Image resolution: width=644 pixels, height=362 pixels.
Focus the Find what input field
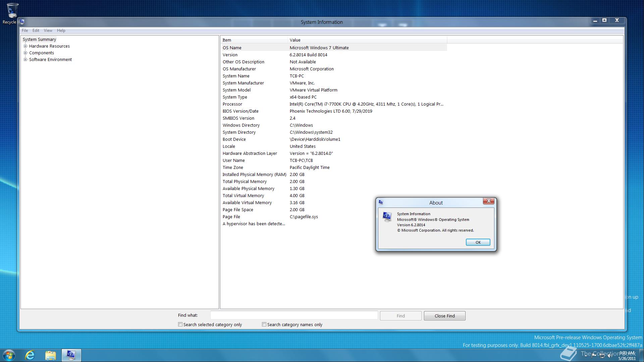[294, 315]
